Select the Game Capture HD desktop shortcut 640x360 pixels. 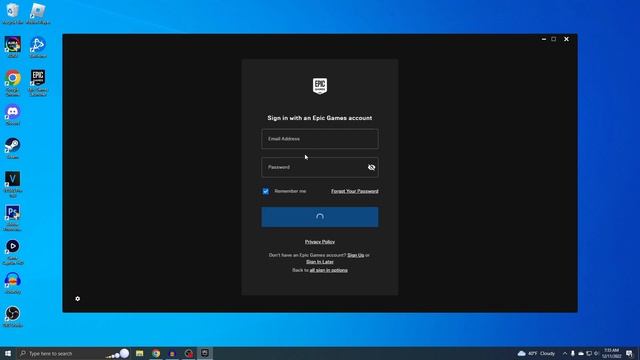tap(13, 252)
